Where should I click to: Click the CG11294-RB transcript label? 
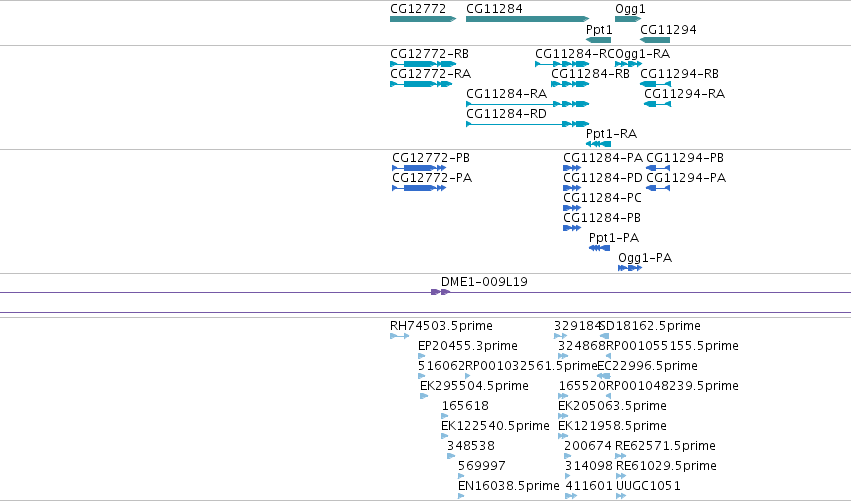click(x=679, y=74)
